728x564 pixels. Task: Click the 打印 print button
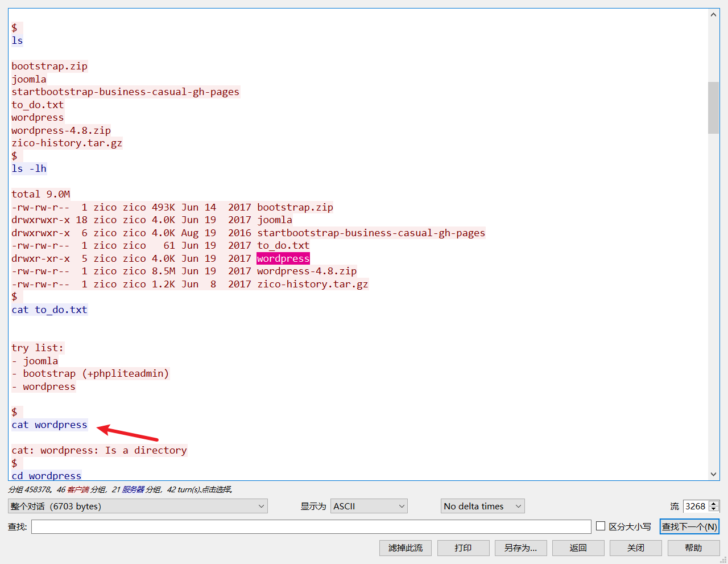coord(463,547)
